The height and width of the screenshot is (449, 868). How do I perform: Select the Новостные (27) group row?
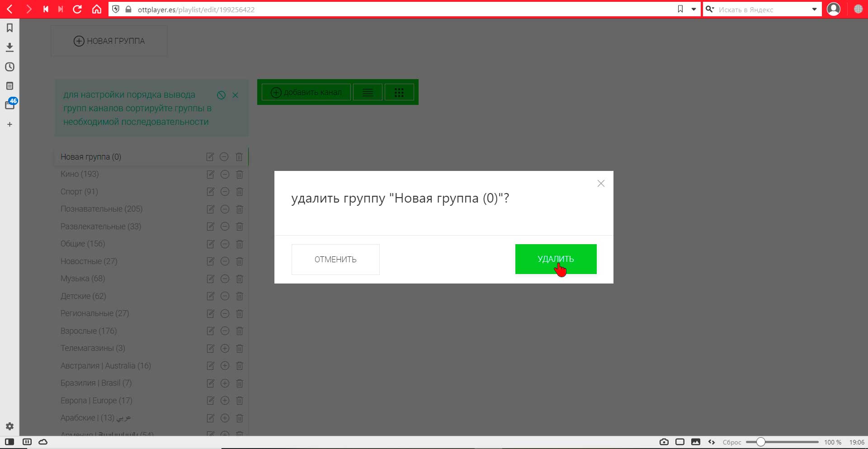point(151,261)
